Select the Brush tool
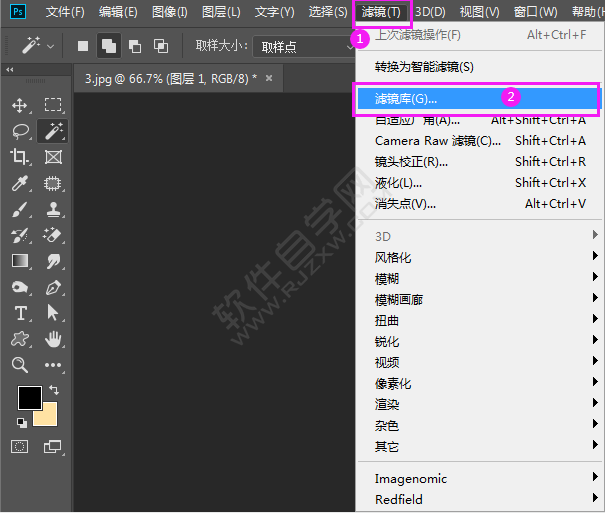 pyautogui.click(x=20, y=210)
